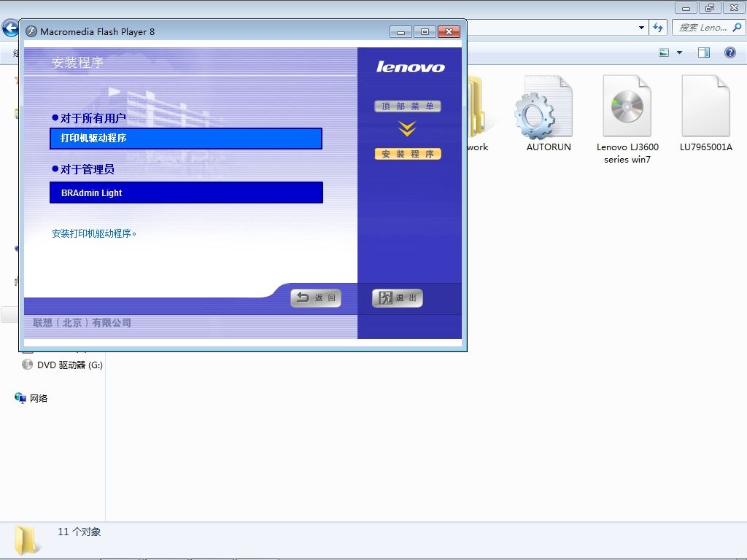This screenshot has height=560, width=747.
Task: Expand the address bar history dropdown
Action: pyautogui.click(x=641, y=28)
